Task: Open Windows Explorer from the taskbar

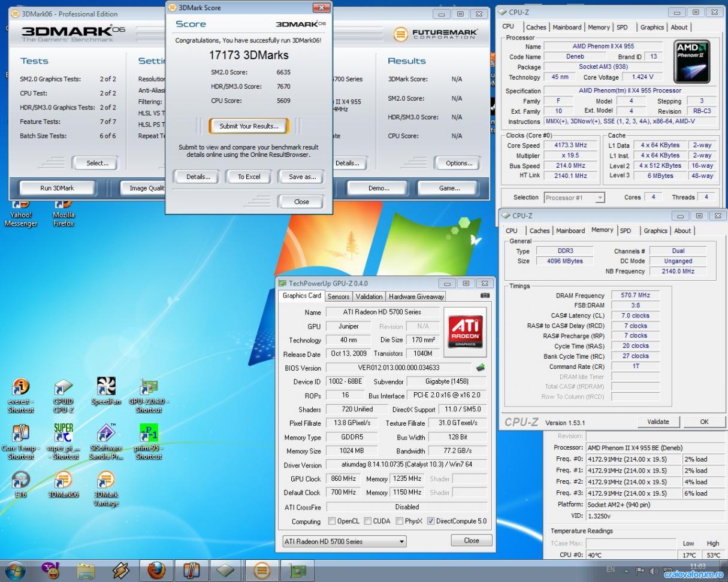Action: (86, 570)
